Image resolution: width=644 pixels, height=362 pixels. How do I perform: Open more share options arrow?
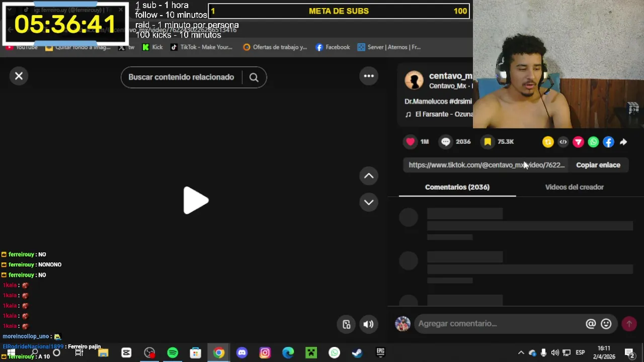click(x=623, y=142)
